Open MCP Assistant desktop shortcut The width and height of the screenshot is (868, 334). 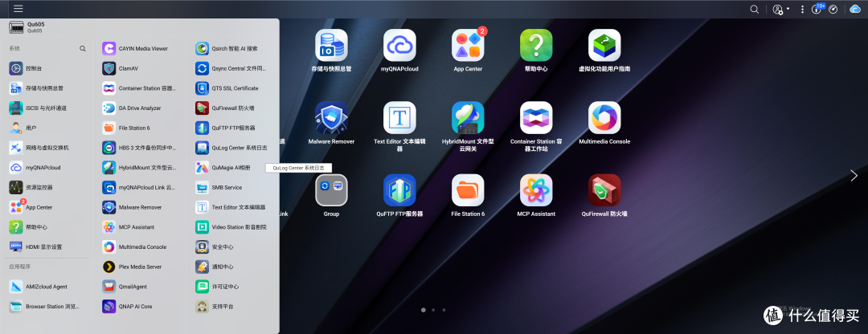[536, 191]
